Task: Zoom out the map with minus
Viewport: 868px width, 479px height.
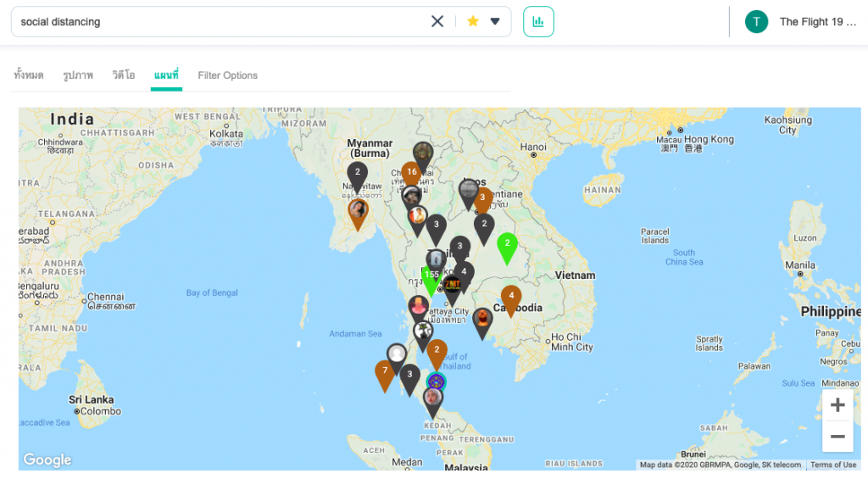Action: click(x=837, y=437)
